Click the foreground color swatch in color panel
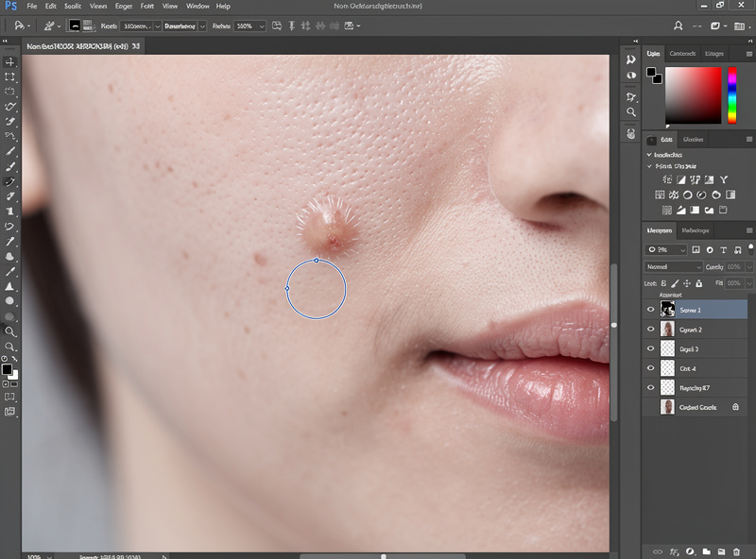 pos(651,73)
